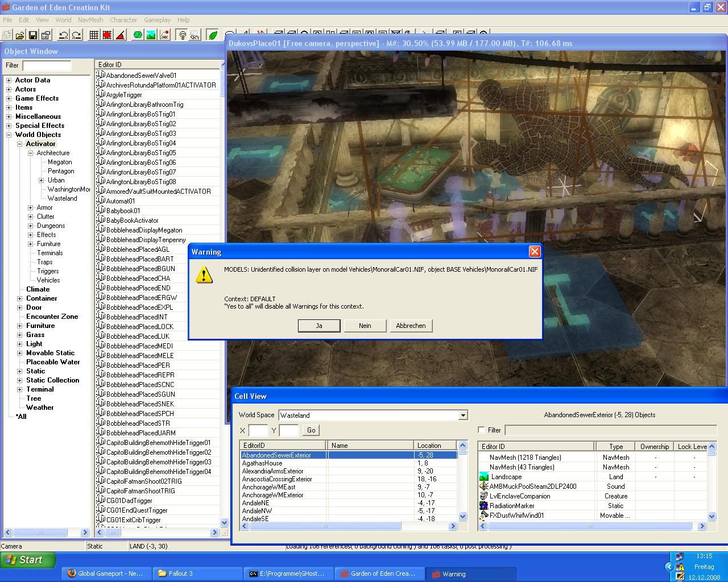Sort by the Location column header
Image resolution: width=728 pixels, height=582 pixels.
(x=436, y=446)
